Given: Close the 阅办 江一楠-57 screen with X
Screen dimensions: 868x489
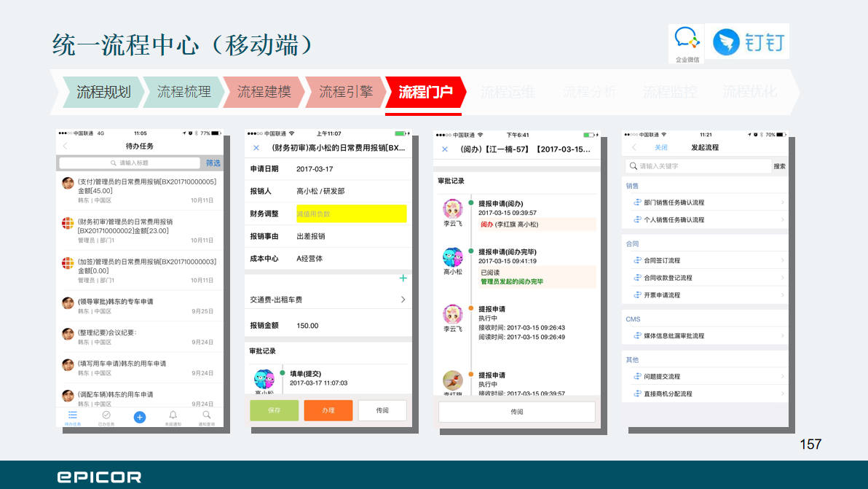Looking at the screenshot, I should point(444,149).
